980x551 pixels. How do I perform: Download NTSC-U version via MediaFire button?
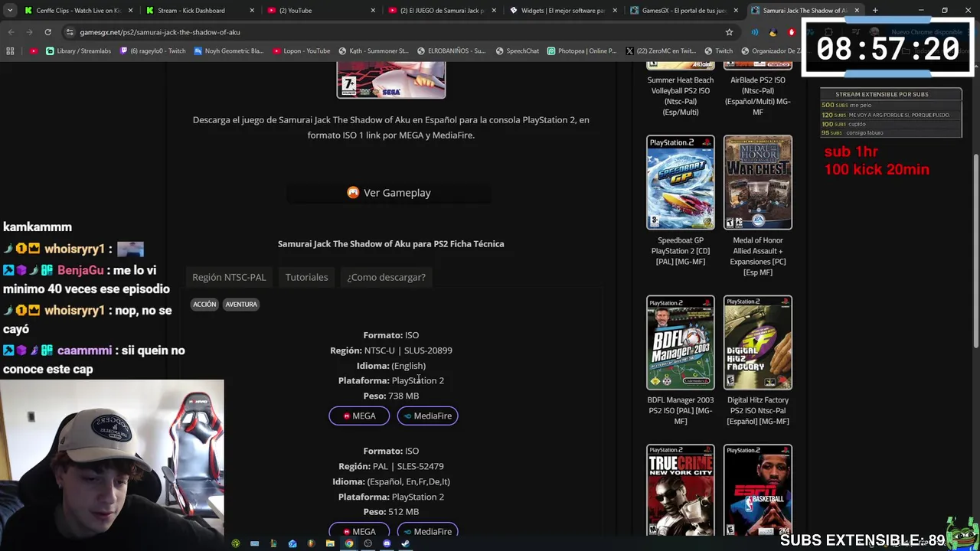click(x=427, y=416)
